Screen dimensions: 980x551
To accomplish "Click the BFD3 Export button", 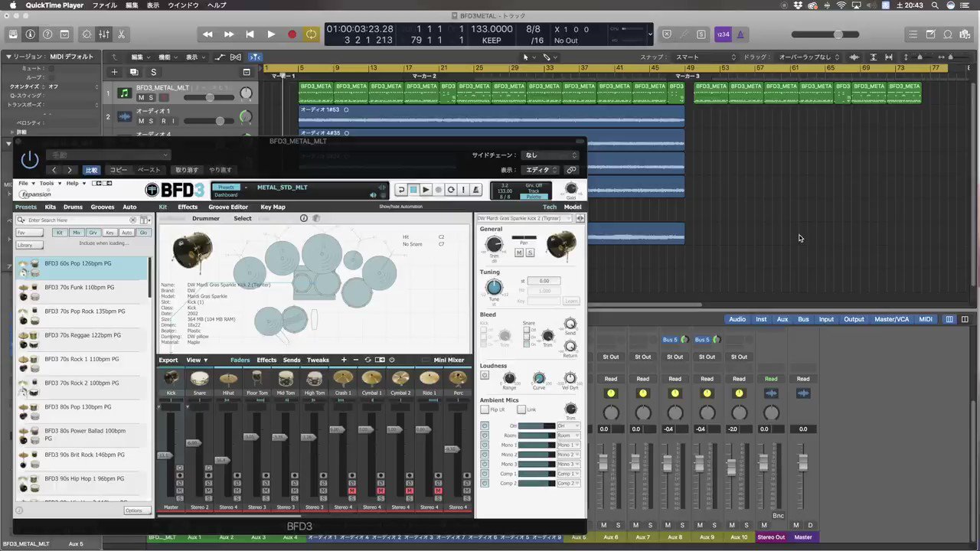I will tap(168, 360).
